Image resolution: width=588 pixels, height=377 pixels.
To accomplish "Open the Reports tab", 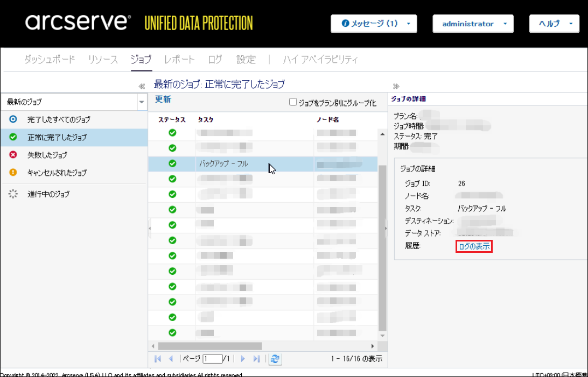I will pyautogui.click(x=179, y=60).
